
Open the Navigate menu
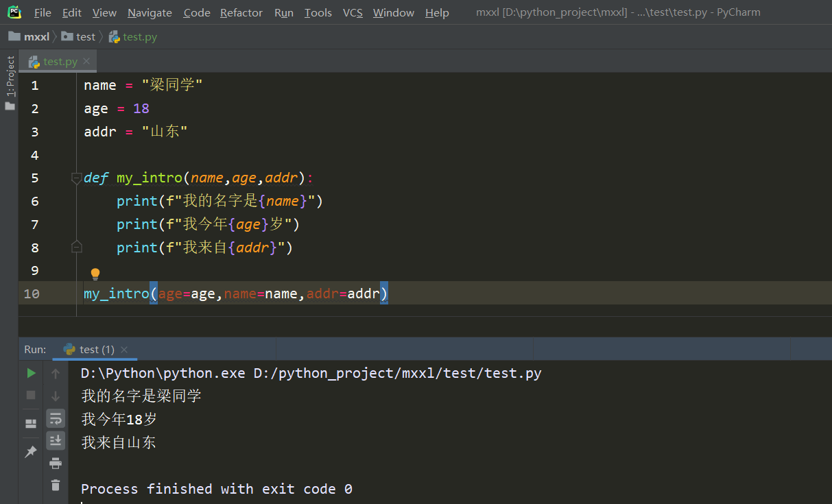pyautogui.click(x=150, y=12)
